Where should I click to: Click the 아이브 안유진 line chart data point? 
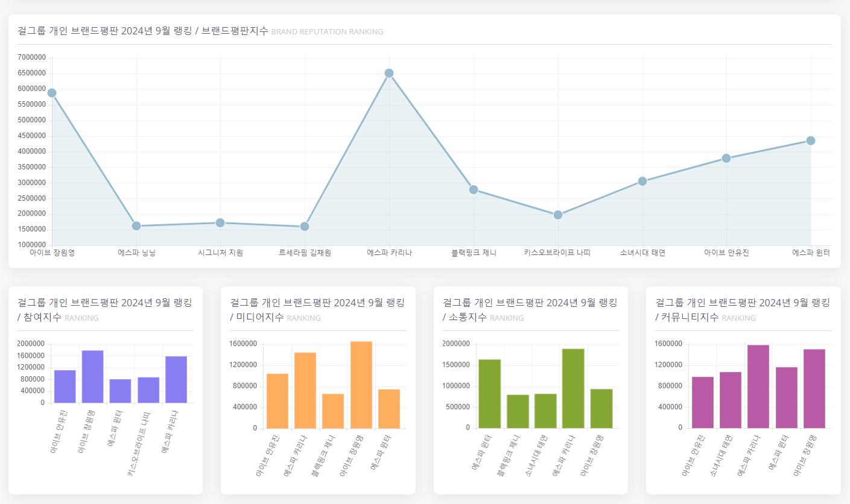point(726,159)
